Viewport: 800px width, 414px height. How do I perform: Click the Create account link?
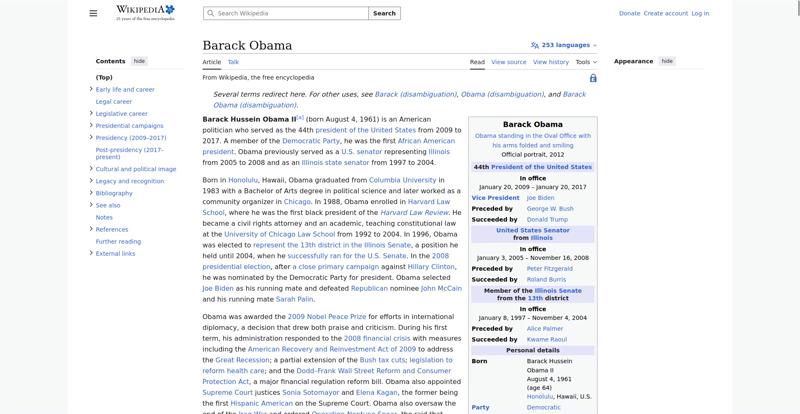coord(665,14)
